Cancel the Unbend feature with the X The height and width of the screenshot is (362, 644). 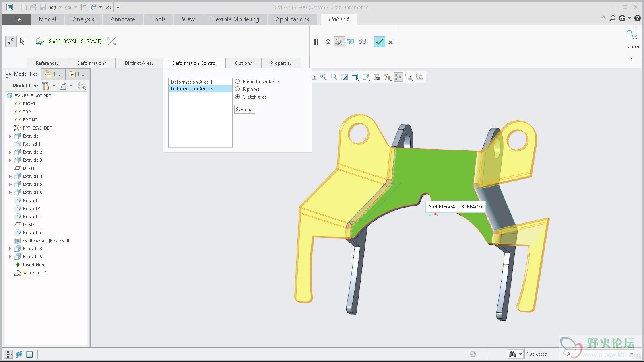[390, 42]
